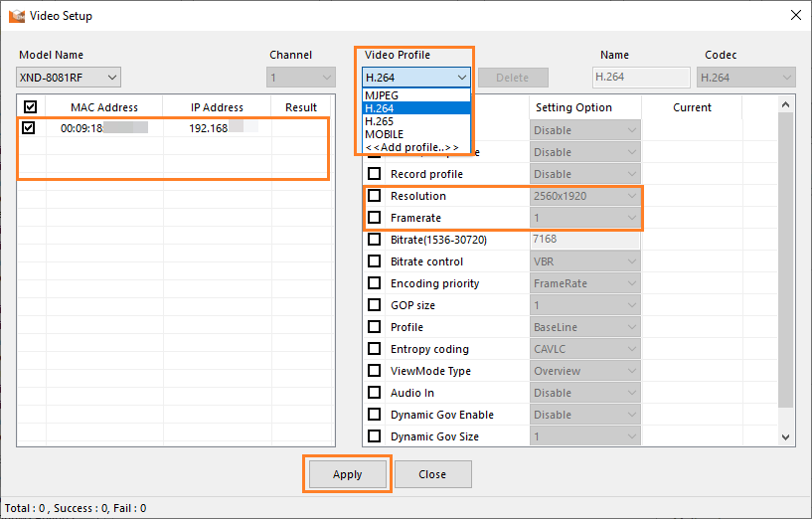812x519 pixels.
Task: Click the Result column header
Action: click(301, 107)
